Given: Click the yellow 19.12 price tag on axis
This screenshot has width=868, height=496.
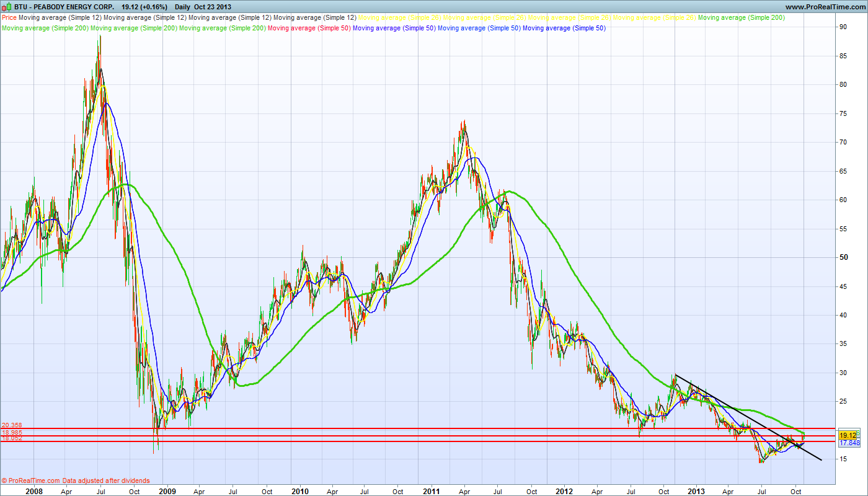Looking at the screenshot, I should point(848,436).
